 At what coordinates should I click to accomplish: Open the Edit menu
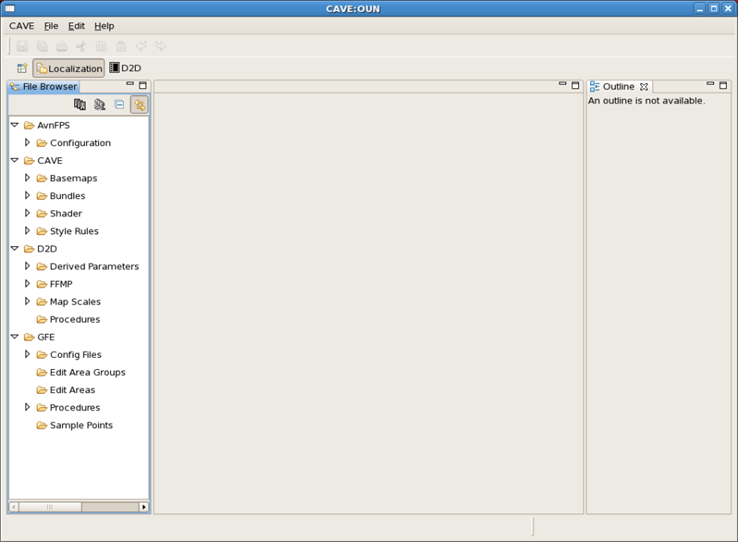click(x=76, y=26)
